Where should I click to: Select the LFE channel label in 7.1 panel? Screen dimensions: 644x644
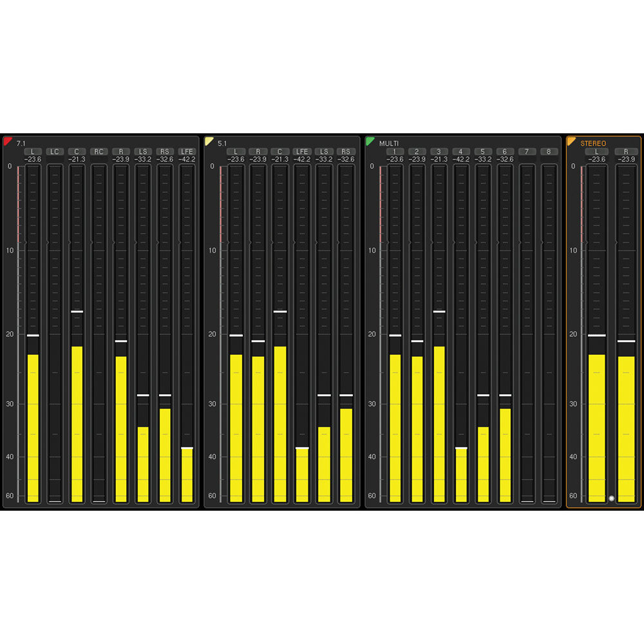(187, 152)
